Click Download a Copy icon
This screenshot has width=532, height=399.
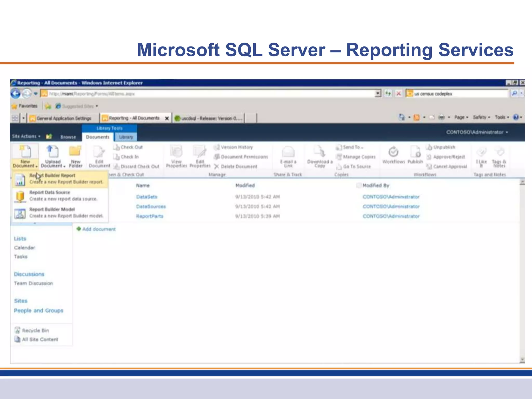(x=320, y=157)
